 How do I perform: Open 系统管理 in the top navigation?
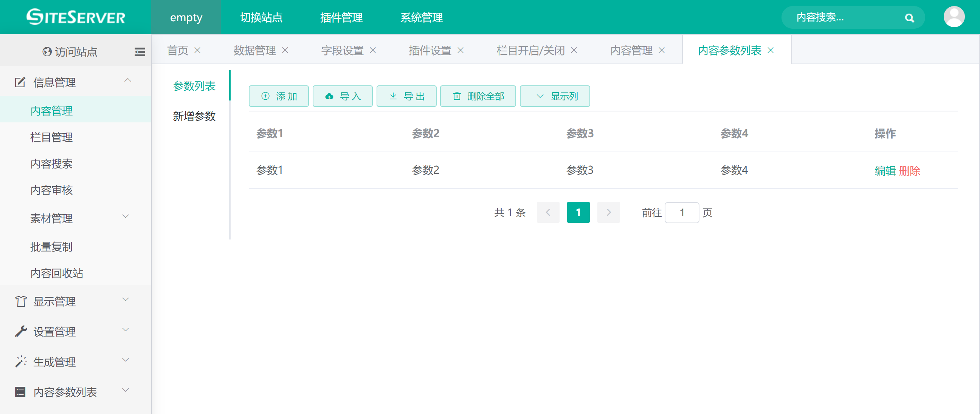[421, 17]
